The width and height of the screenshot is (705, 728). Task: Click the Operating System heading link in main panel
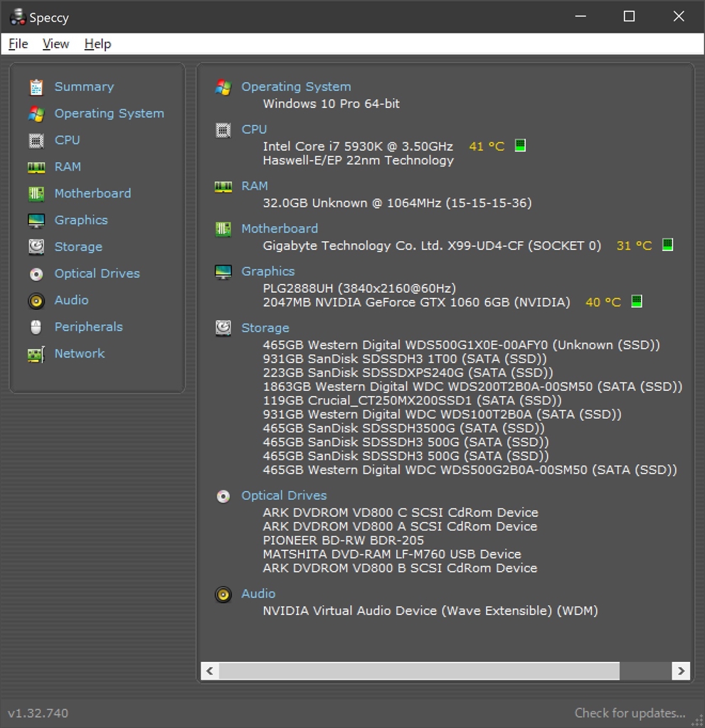[x=296, y=87]
